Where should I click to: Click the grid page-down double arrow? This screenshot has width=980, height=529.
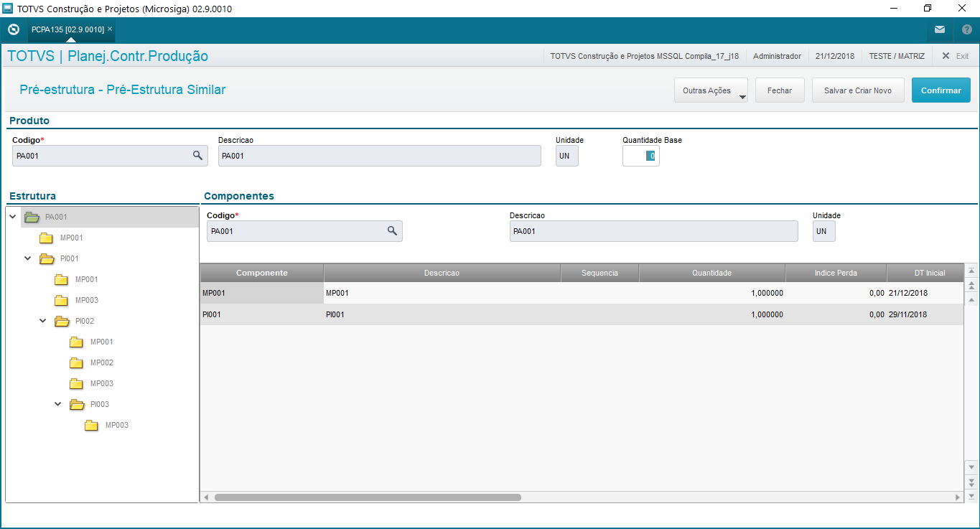tap(972, 481)
